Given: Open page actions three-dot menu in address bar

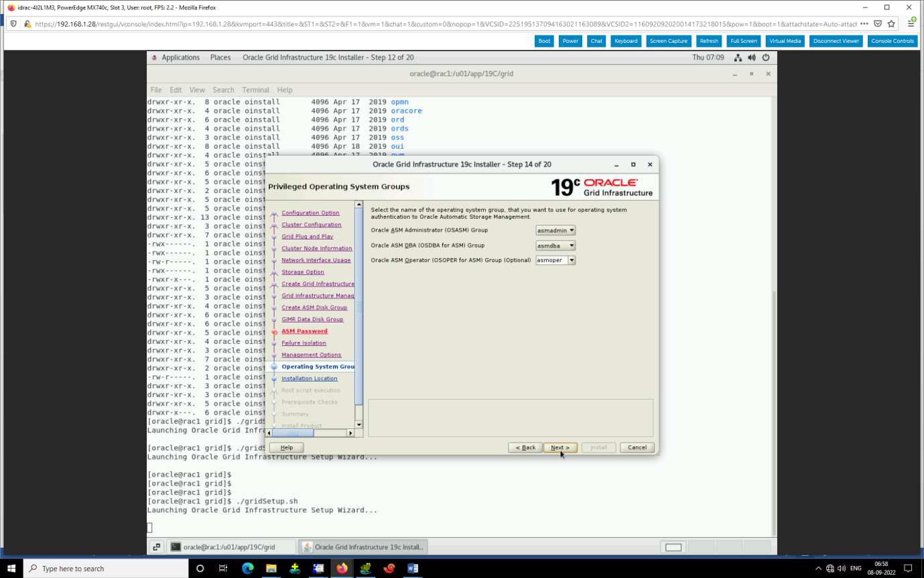Looking at the screenshot, I should pyautogui.click(x=864, y=23).
